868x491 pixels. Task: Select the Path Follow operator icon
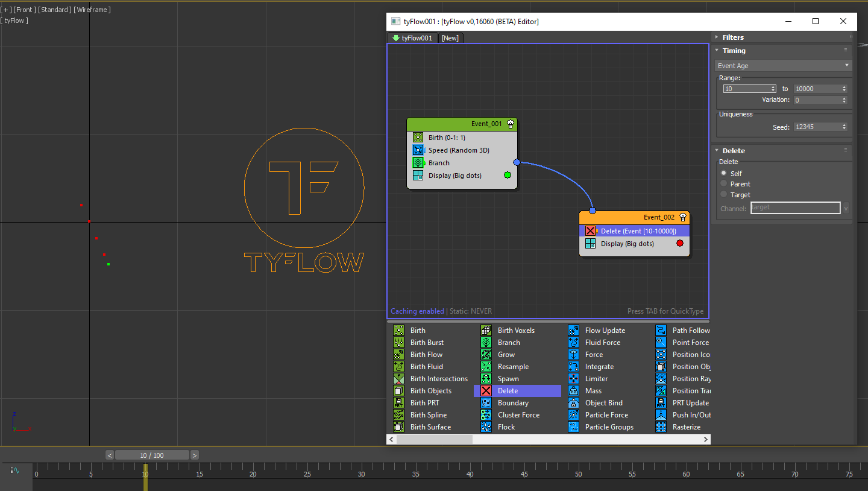pos(661,331)
